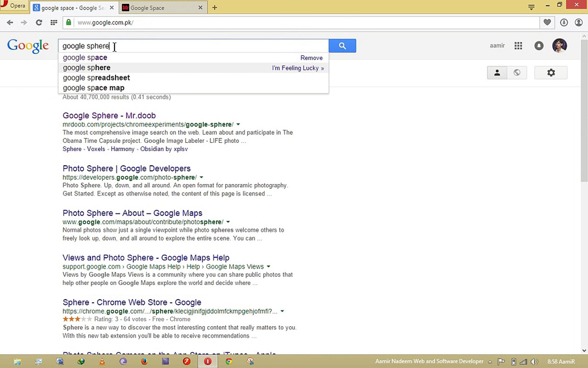This screenshot has width=588, height=368.
Task: Open the network signal tray icon
Action: pos(523,362)
